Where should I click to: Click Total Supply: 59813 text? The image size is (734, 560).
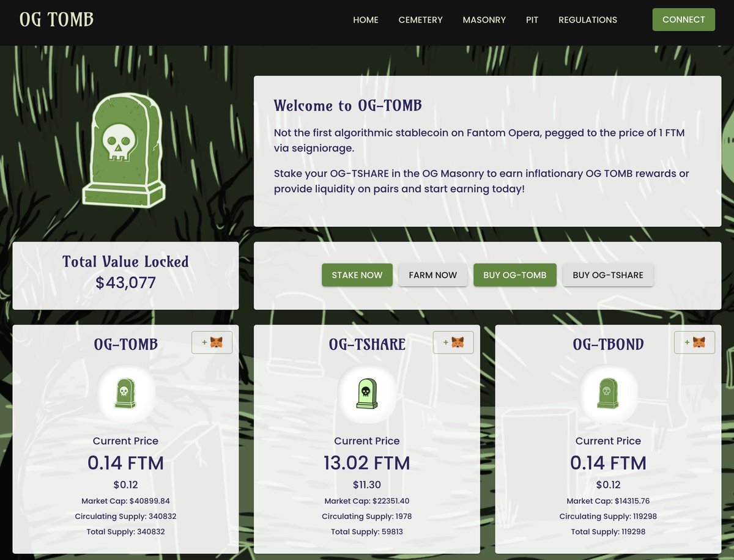coord(367,531)
